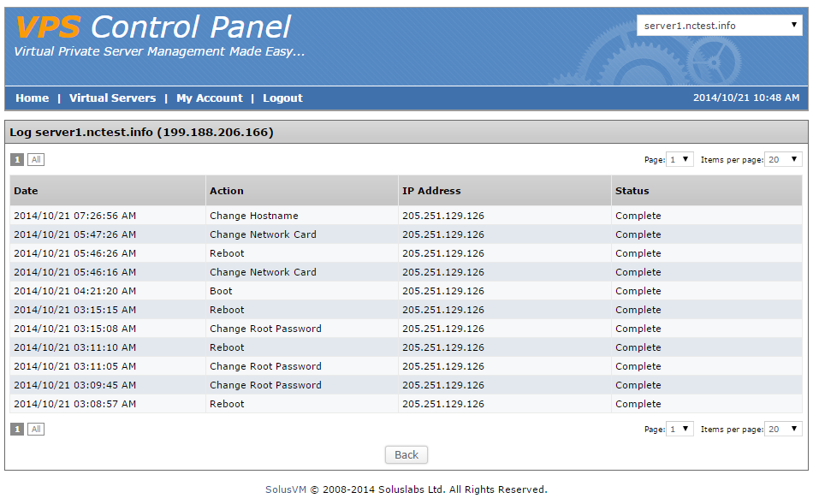Open the Virtual Servers menu item
The image size is (813, 504).
[112, 98]
